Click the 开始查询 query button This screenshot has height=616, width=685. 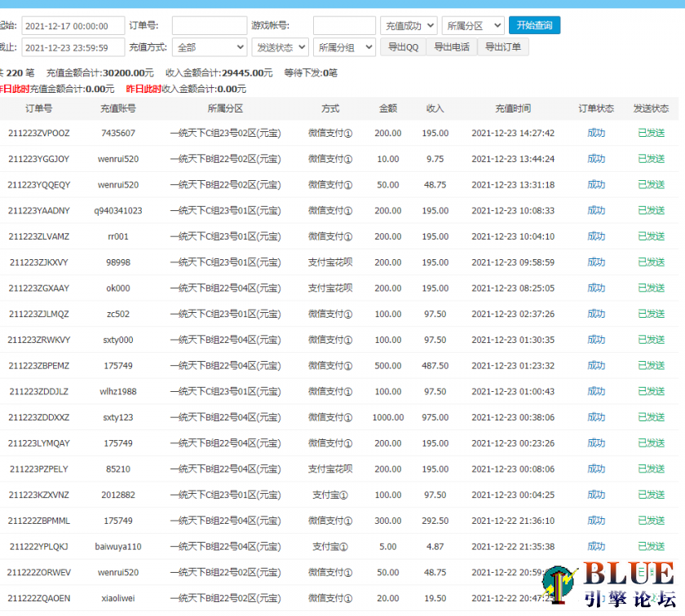[x=534, y=25]
